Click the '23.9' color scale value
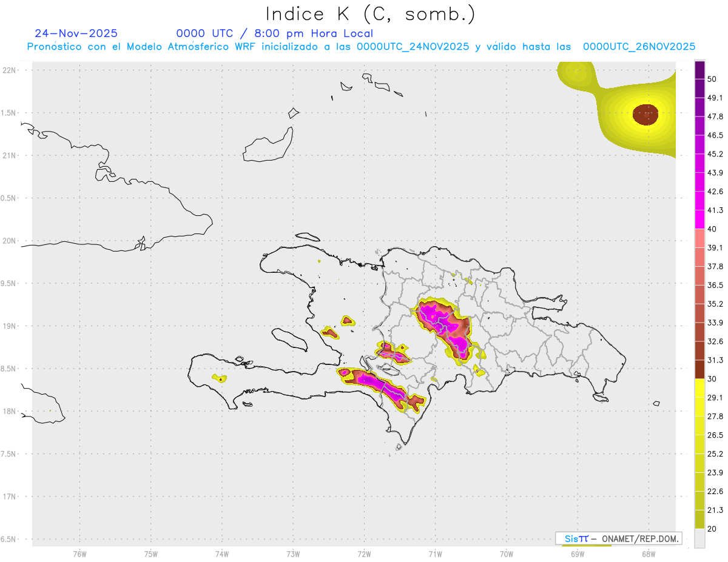 coord(715,473)
